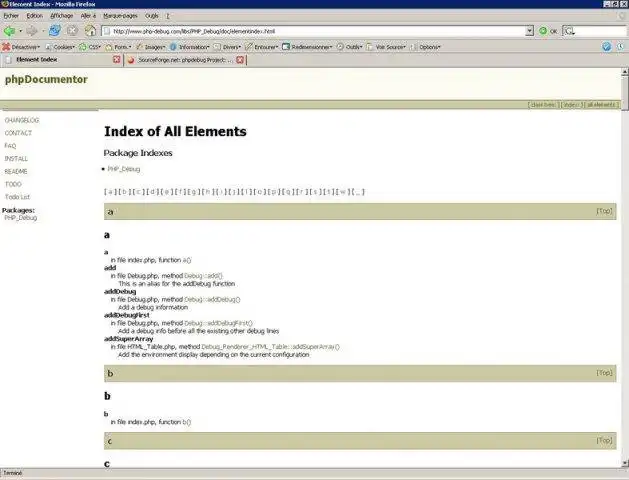
Task: Open the back button history dropdown arrow
Action: (20, 31)
